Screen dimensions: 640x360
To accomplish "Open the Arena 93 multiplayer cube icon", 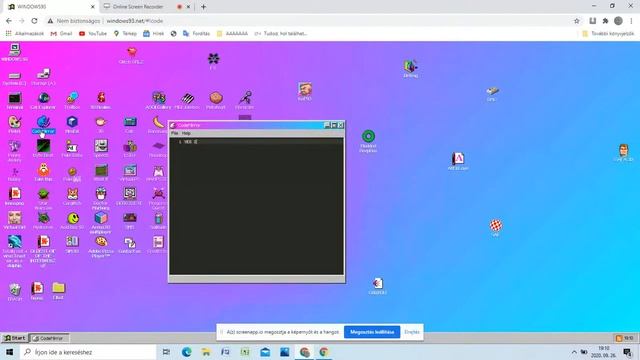I will [101, 223].
